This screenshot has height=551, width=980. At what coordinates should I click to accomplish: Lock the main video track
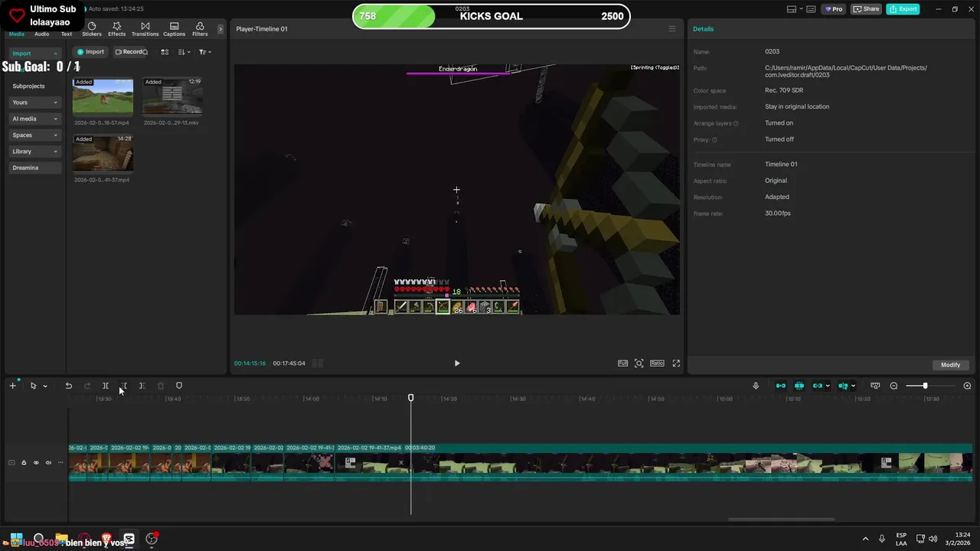(24, 462)
